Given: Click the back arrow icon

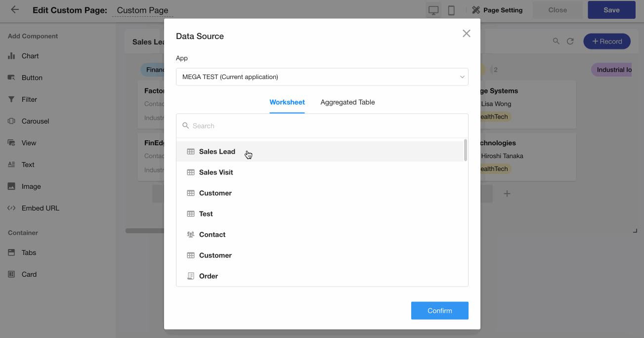Looking at the screenshot, I should point(15,10).
